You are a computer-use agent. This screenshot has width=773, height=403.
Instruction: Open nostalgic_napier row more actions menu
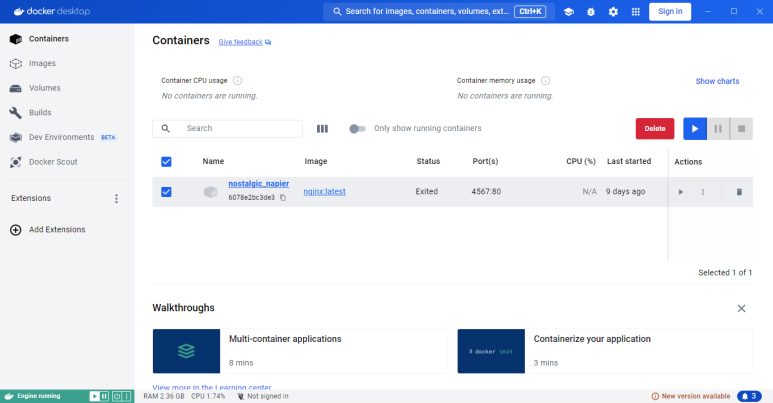[703, 192]
